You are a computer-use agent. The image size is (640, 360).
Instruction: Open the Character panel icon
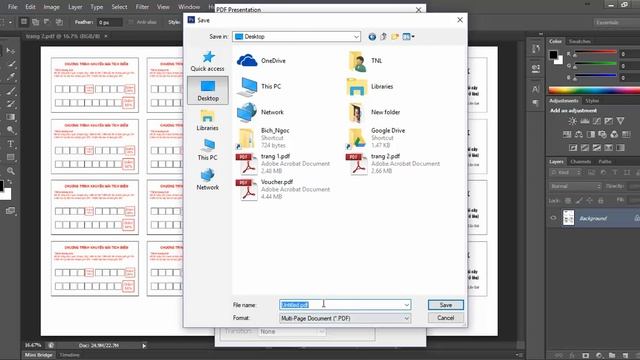(536, 89)
